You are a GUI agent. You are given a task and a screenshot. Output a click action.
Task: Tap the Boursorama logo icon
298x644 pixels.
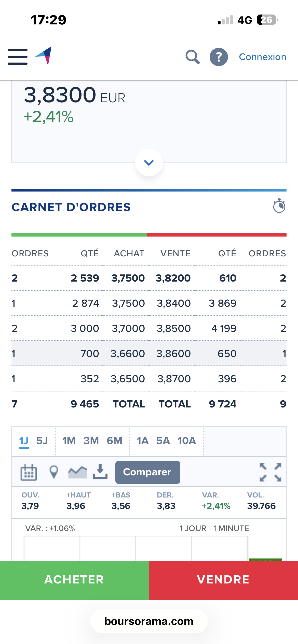pos(44,56)
